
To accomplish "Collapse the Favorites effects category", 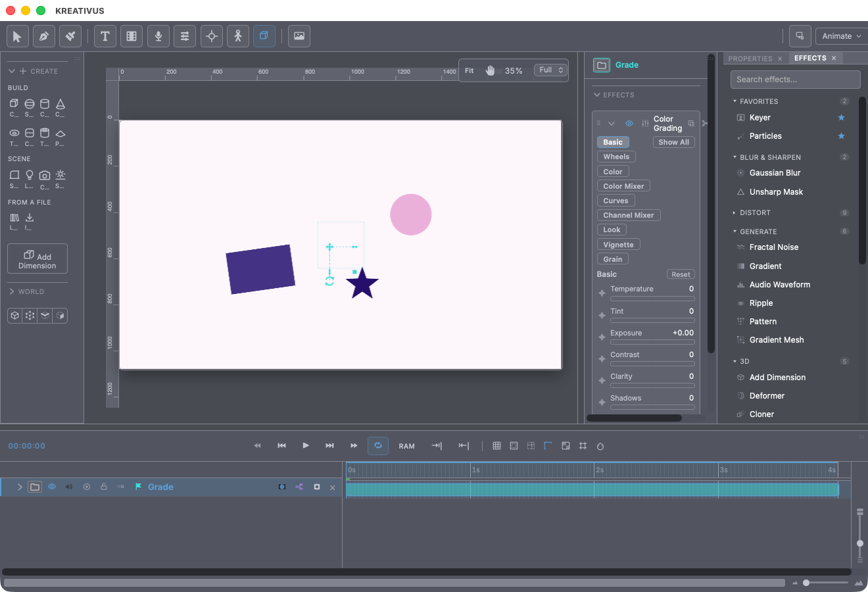I will [735, 101].
